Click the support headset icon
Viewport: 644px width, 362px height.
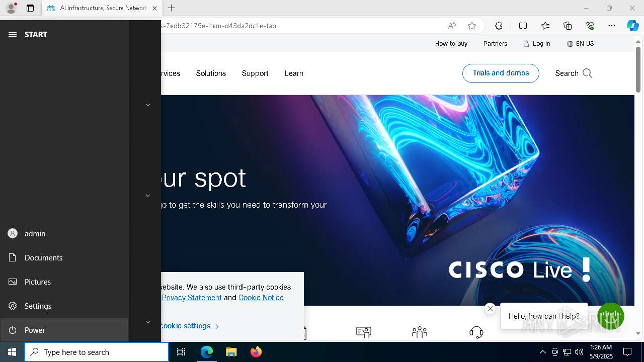pyautogui.click(x=476, y=332)
